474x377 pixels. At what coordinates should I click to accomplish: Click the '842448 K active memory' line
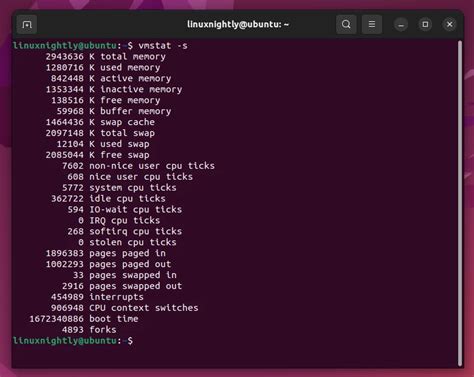pyautogui.click(x=111, y=78)
